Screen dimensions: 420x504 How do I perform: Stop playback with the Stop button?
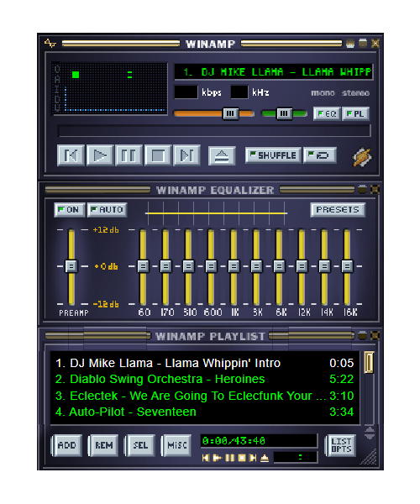[x=157, y=155]
